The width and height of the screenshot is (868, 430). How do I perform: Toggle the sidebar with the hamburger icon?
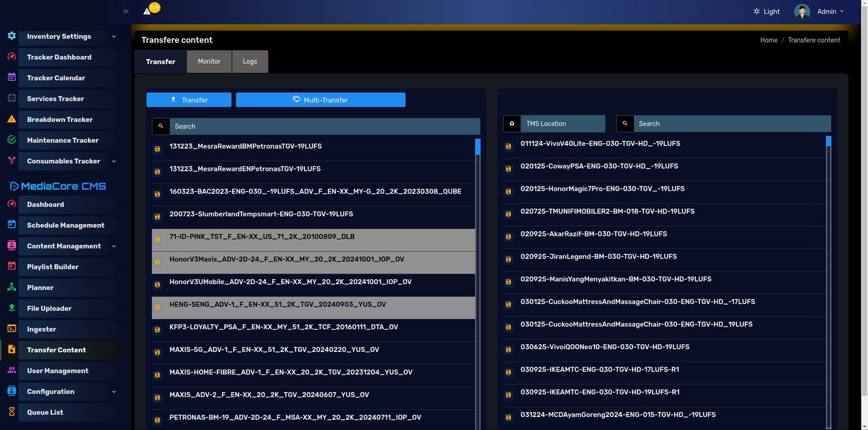(126, 11)
